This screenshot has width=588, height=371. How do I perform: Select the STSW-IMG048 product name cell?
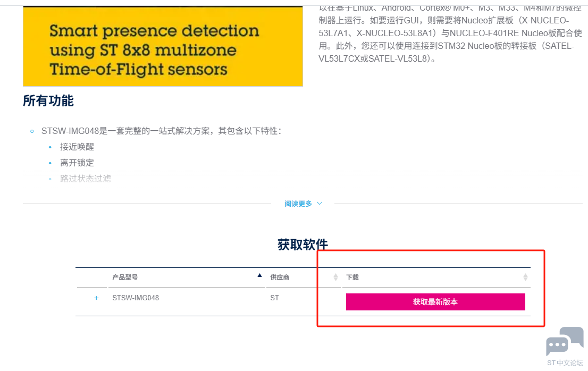coord(136,298)
